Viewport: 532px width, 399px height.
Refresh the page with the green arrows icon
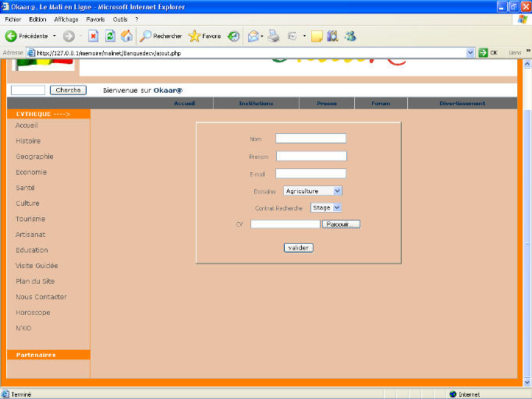[110, 36]
